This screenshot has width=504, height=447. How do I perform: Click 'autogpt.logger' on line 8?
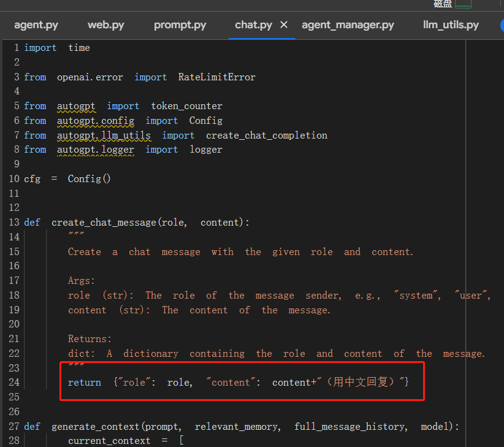tap(96, 150)
